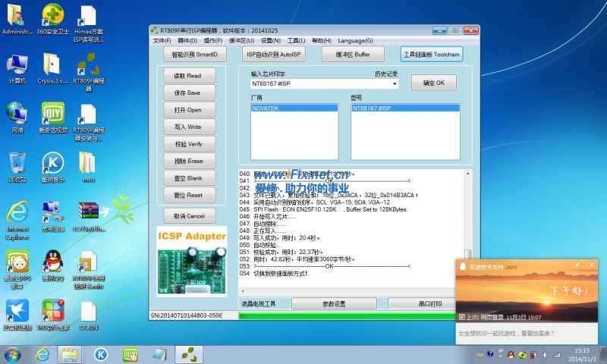Expand the chip name history dropdown
Image resolution: width=607 pixels, height=364 pixels.
click(394, 83)
